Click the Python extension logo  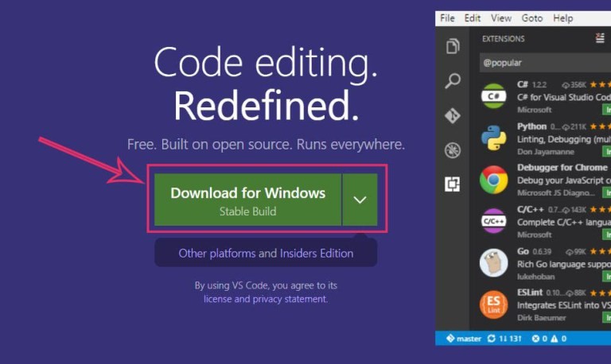tap(494, 137)
